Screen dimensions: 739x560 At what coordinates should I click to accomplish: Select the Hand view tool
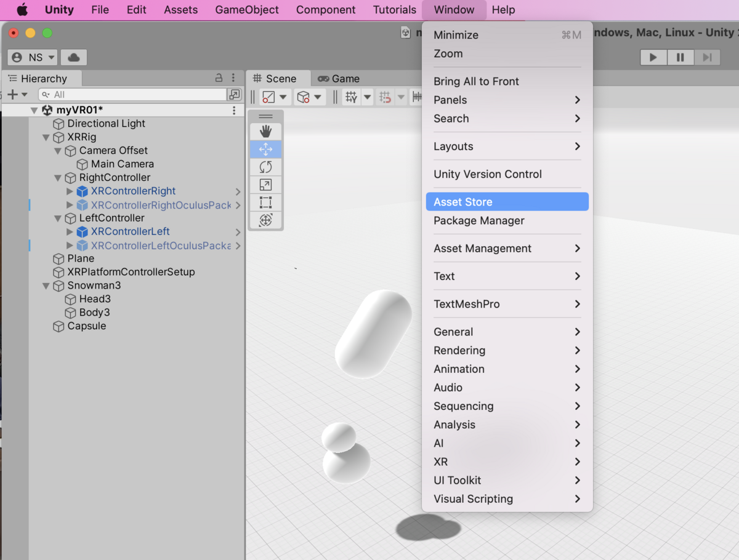click(x=265, y=131)
